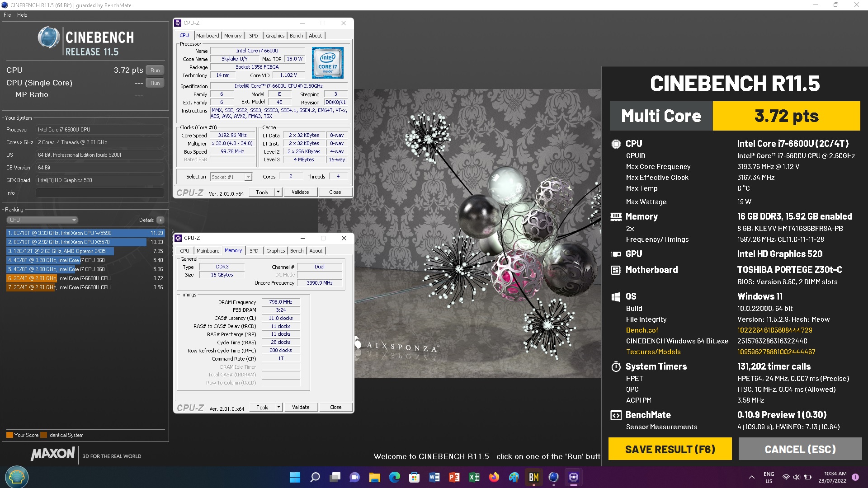The height and width of the screenshot is (488, 868).
Task: Launch Word from the taskbar
Action: point(434,477)
